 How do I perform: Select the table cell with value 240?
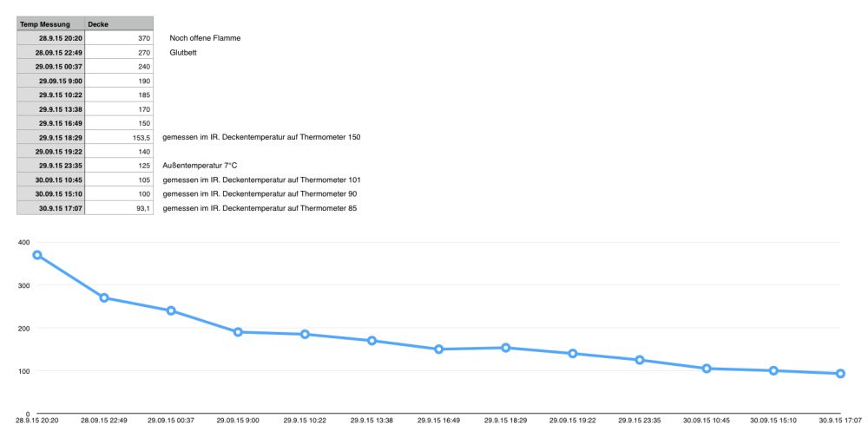tap(144, 66)
